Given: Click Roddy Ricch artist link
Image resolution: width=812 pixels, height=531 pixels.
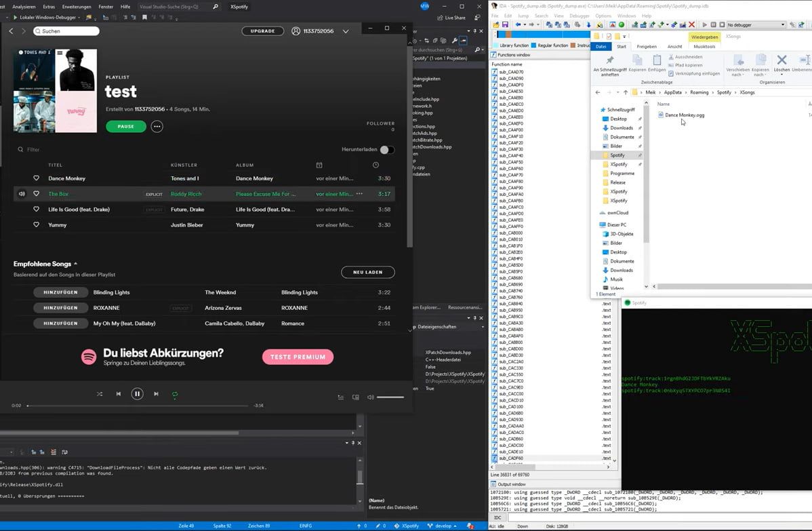Looking at the screenshot, I should tap(186, 194).
